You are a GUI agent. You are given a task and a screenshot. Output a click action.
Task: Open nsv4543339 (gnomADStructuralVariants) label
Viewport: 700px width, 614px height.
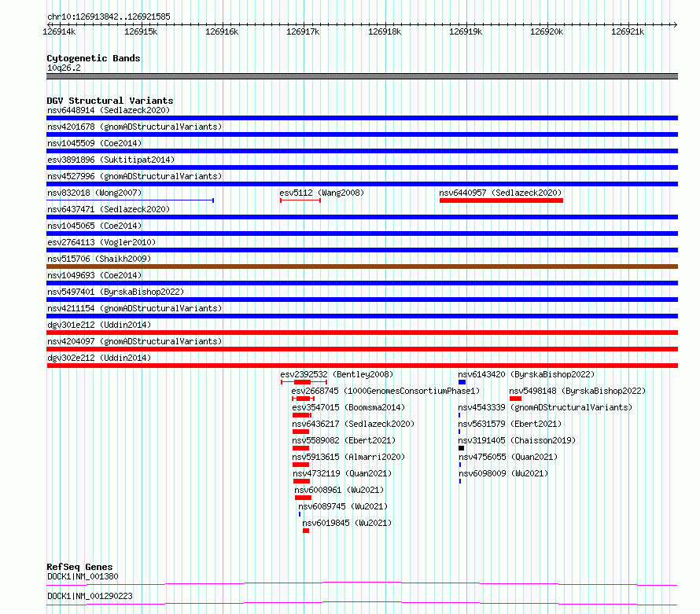tap(545, 407)
